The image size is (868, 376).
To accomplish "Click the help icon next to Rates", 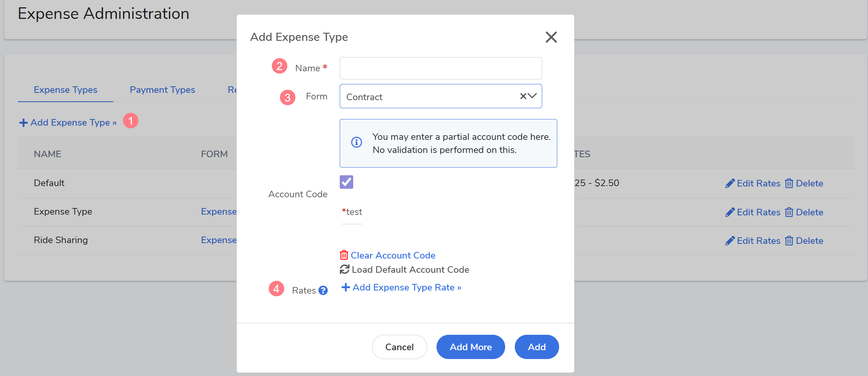I will pyautogui.click(x=323, y=290).
